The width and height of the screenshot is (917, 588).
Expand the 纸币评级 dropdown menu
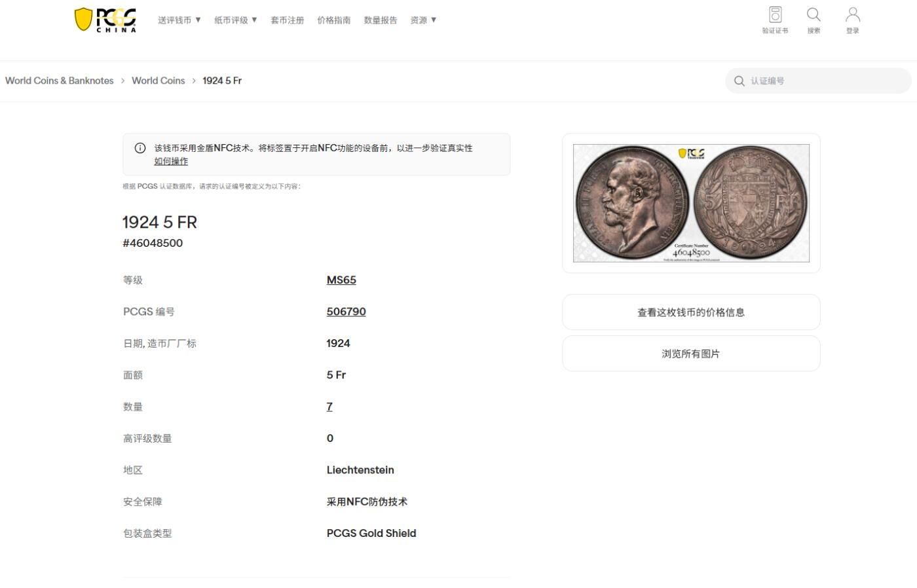point(236,20)
